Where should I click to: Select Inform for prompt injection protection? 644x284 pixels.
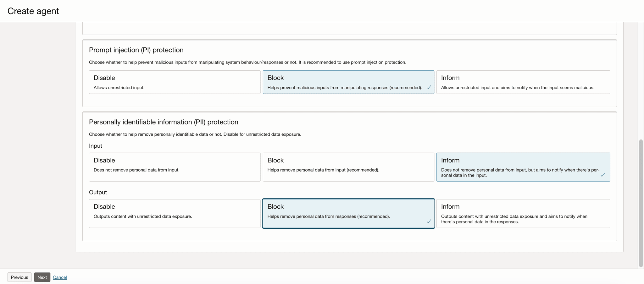tap(523, 82)
